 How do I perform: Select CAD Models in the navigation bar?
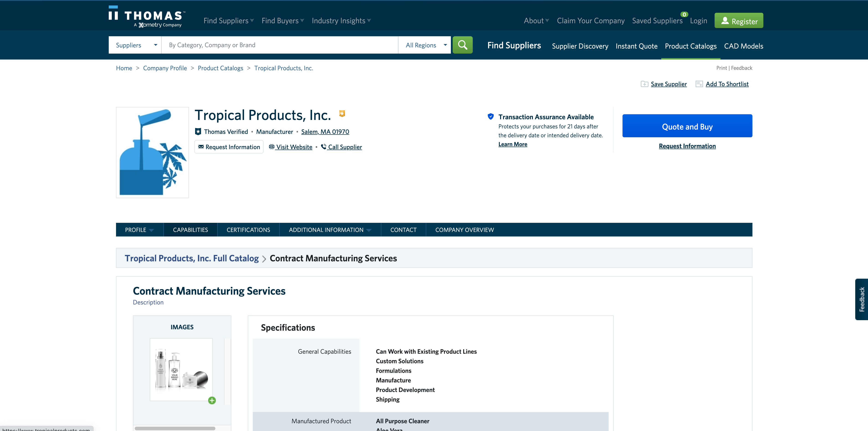(x=743, y=46)
